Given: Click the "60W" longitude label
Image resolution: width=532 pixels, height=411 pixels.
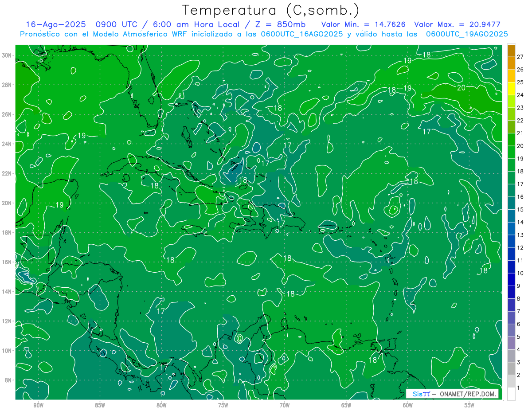Looking at the screenshot, I should pos(408,405).
